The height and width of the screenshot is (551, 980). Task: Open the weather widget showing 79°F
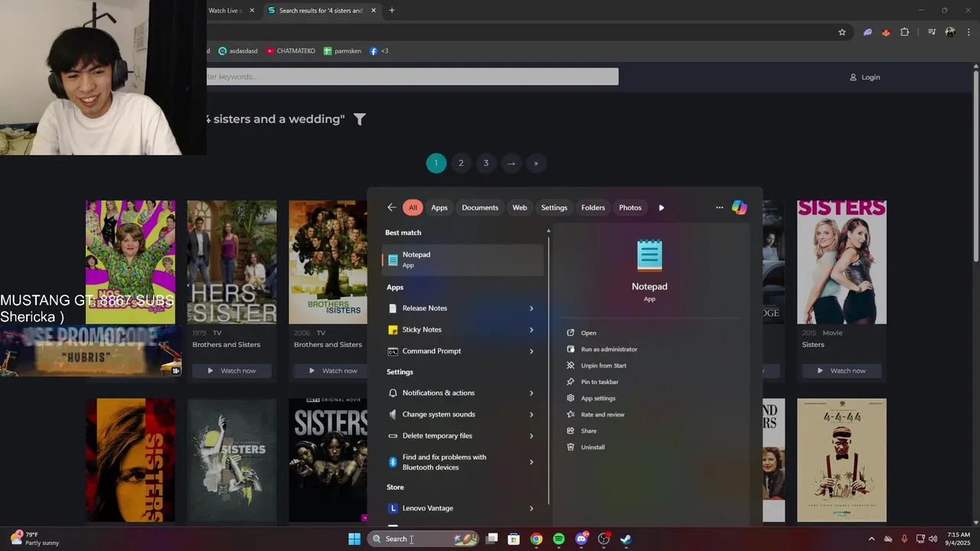point(35,539)
